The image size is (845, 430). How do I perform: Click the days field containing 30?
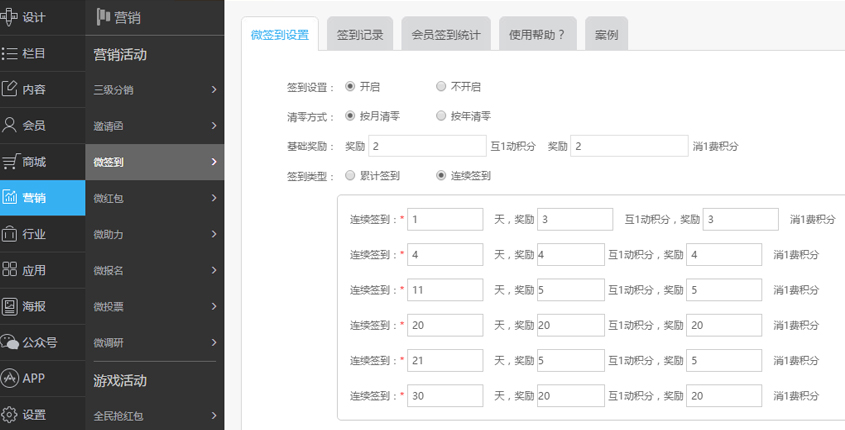445,395
